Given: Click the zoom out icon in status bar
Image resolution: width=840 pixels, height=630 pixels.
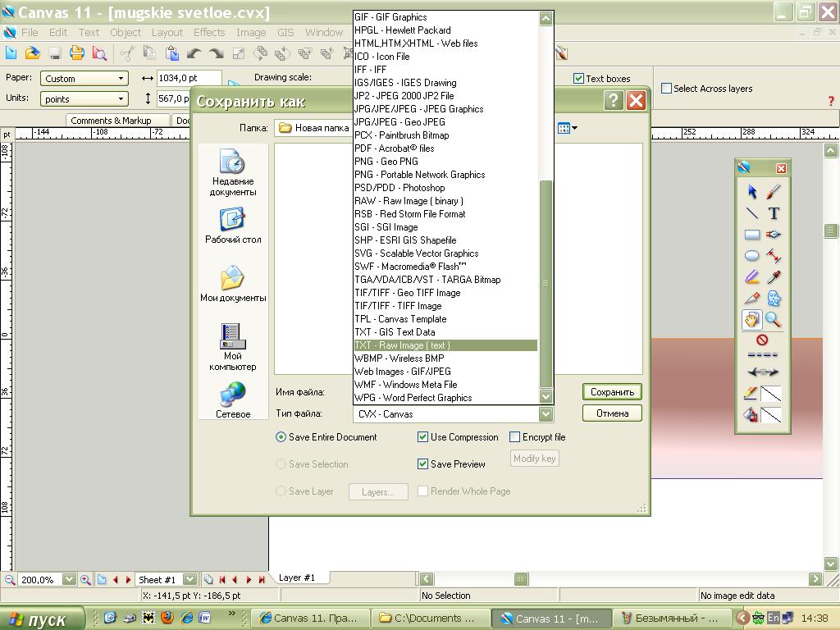Looking at the screenshot, I should (9, 579).
